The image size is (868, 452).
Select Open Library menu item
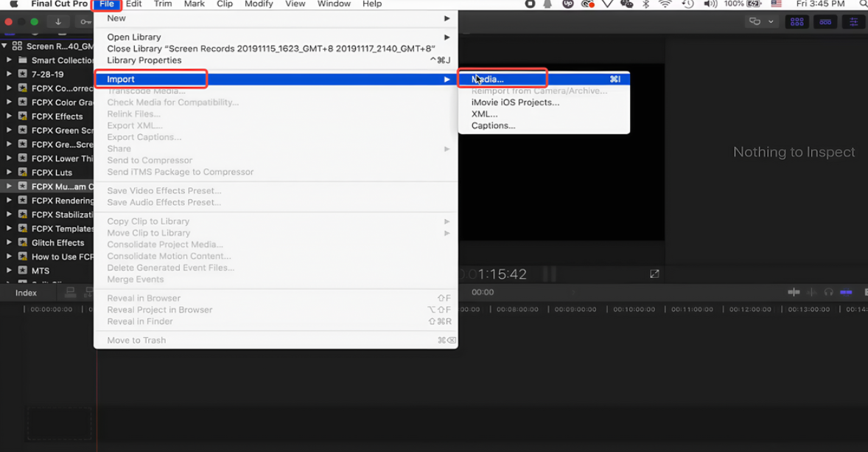[x=276, y=37]
